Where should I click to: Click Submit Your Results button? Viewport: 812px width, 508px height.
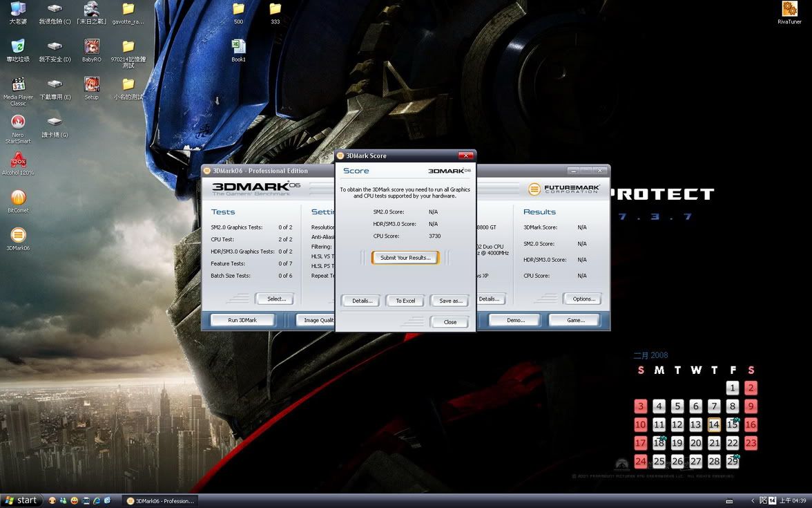[405, 258]
